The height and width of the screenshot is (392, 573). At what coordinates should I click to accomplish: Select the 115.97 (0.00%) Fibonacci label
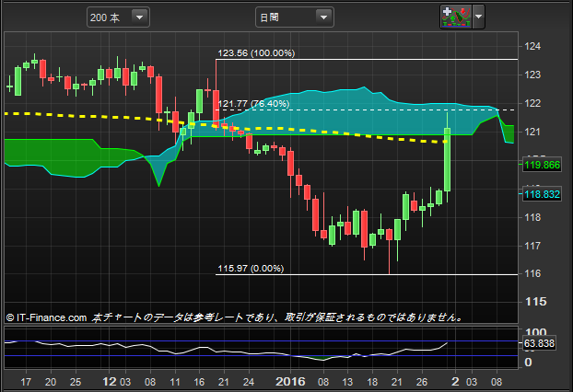[x=251, y=269]
